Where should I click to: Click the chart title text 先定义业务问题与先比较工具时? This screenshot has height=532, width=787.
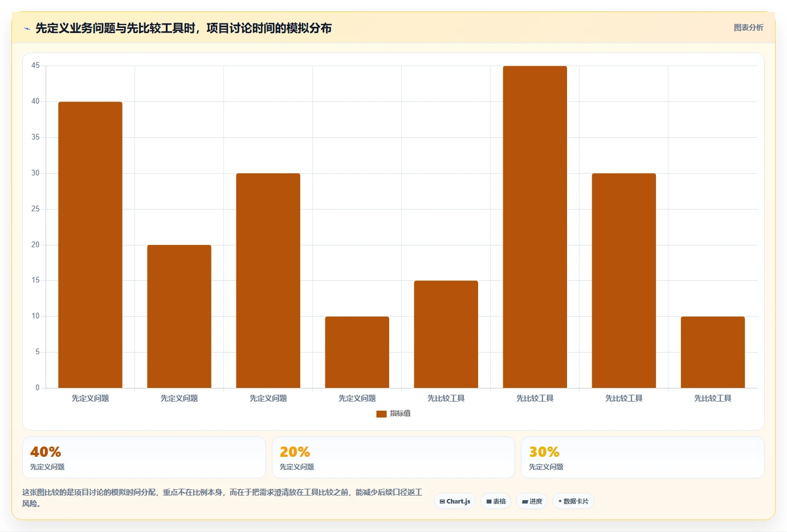(116, 28)
